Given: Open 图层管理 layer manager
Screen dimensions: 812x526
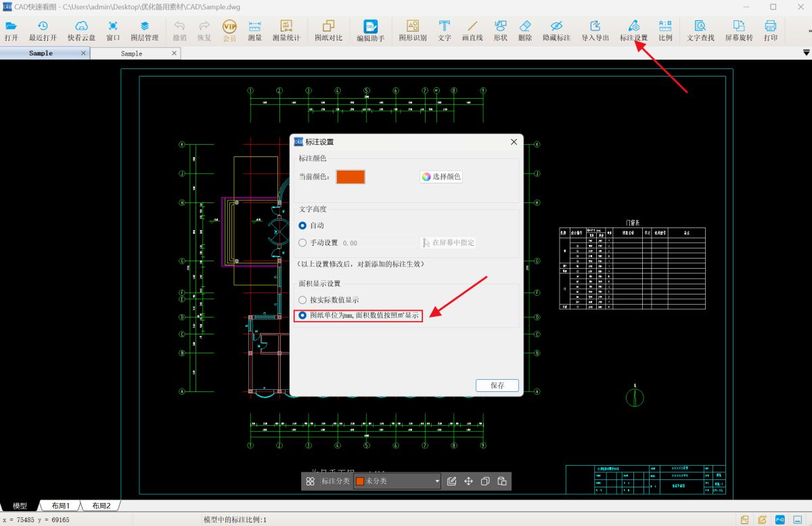Looking at the screenshot, I should (144, 31).
